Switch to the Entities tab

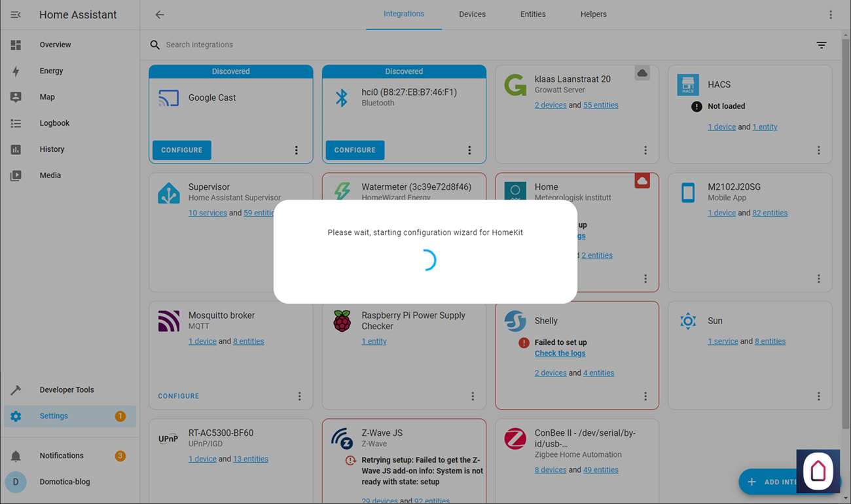pos(533,14)
